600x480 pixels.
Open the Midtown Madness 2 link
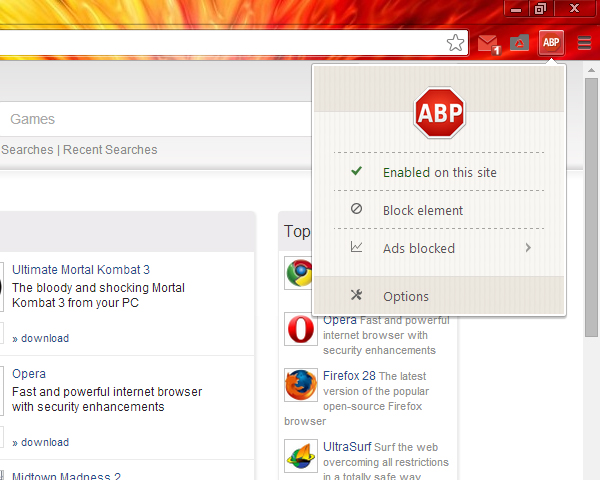[x=66, y=476]
